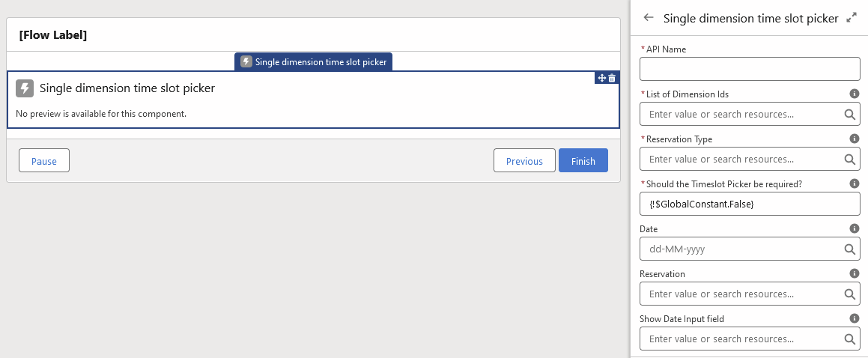Viewport: 868px width, 358px height.
Task: Click the Timeslot Picker required value field
Action: pyautogui.click(x=749, y=204)
